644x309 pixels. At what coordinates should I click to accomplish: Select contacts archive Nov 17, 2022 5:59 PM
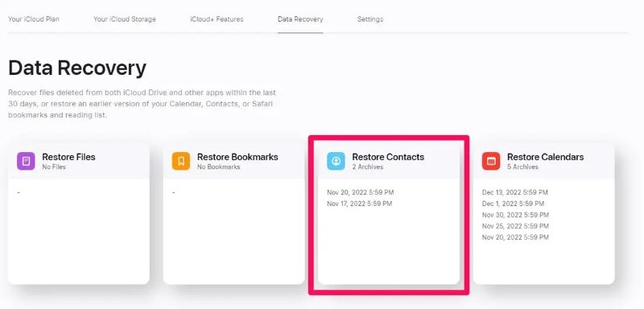pyautogui.click(x=359, y=204)
